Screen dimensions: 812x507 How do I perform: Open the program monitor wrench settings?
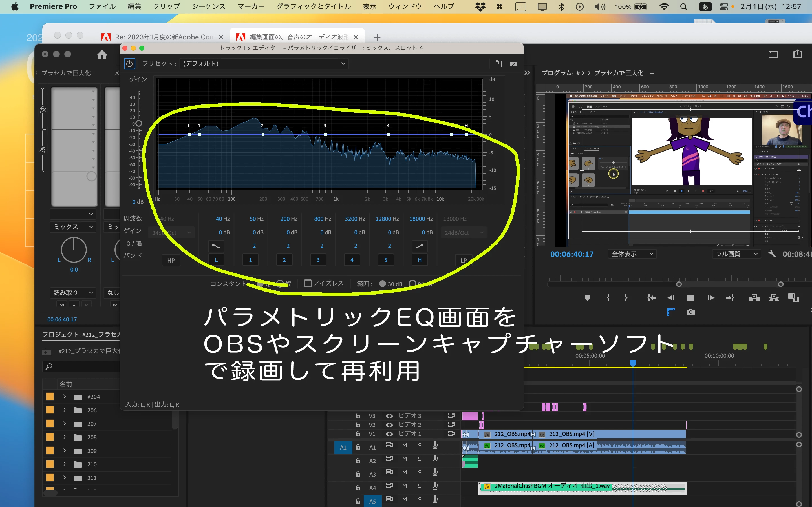(772, 254)
